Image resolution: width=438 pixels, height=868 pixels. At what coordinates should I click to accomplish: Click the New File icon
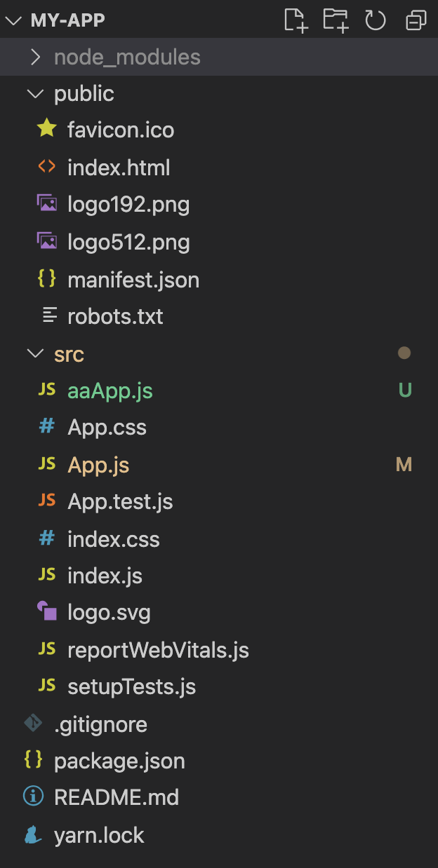(x=296, y=20)
